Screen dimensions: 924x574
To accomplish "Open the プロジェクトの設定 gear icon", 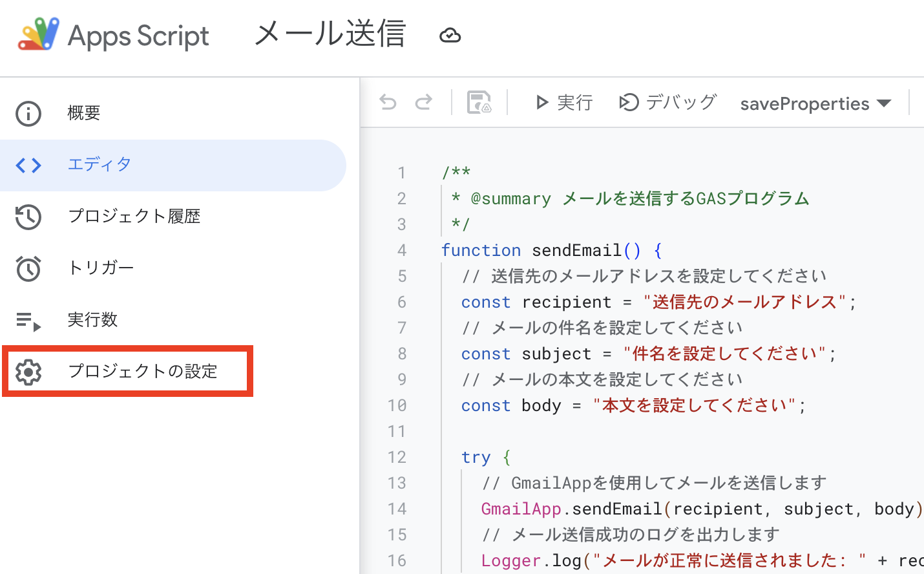I will point(28,372).
